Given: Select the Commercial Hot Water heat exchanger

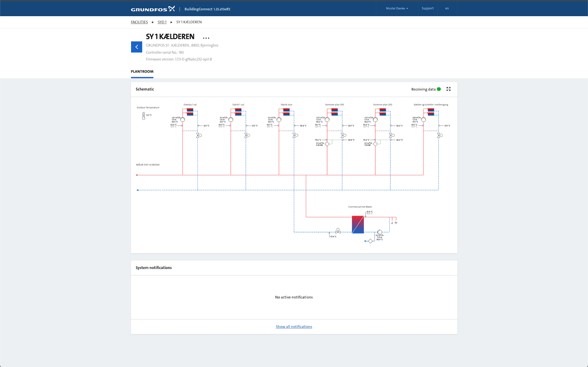Looking at the screenshot, I should pos(358,225).
